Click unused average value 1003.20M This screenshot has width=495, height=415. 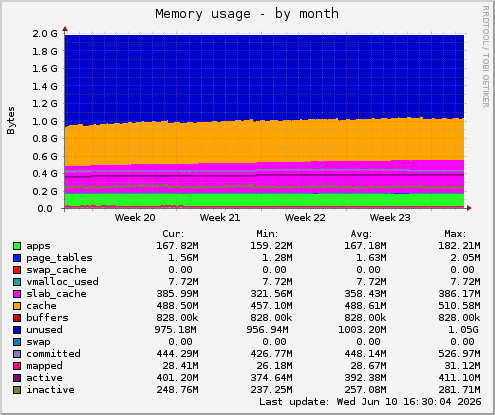click(x=362, y=330)
